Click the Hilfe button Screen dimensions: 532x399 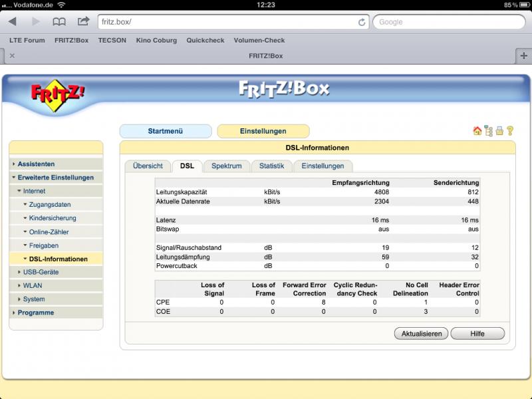click(x=477, y=334)
